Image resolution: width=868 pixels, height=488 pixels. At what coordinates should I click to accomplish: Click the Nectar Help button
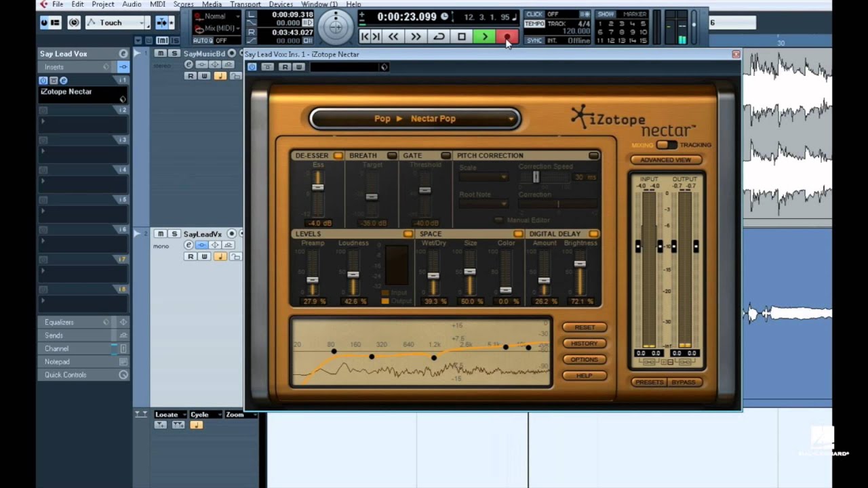pos(585,376)
